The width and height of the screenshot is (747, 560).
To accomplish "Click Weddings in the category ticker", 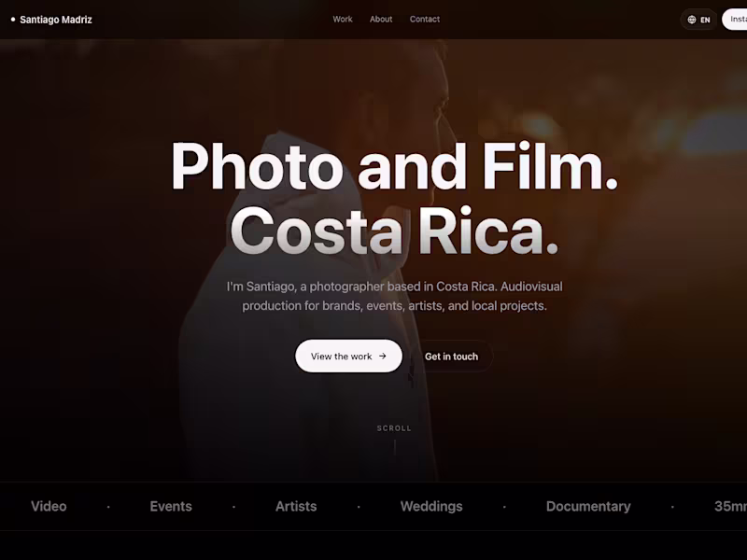I will (x=431, y=506).
